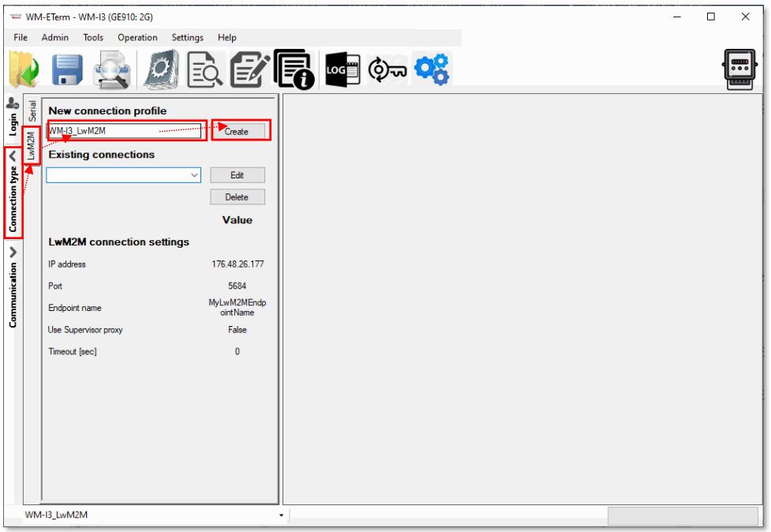Click the edit document pencil icon
This screenshot has height=532, width=771.
coord(249,69)
